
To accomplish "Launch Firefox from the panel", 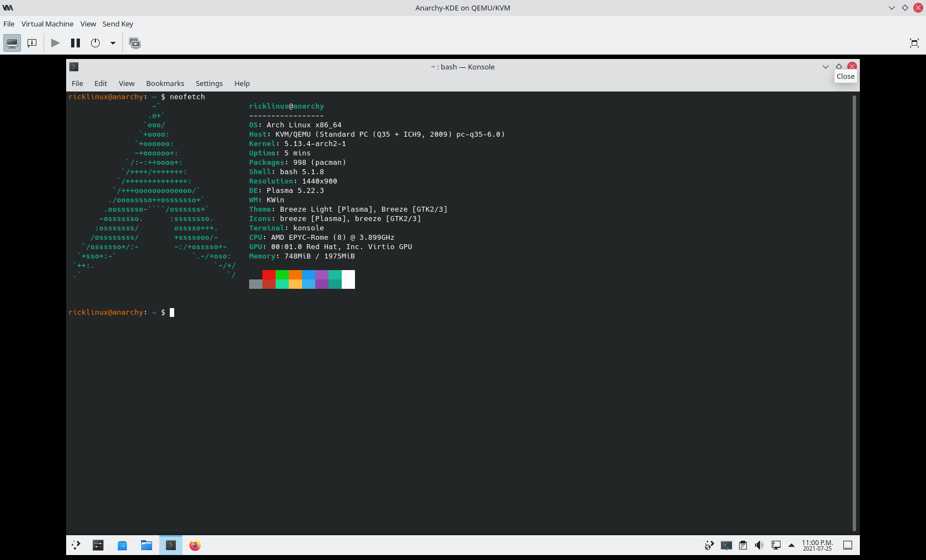I will pos(195,545).
